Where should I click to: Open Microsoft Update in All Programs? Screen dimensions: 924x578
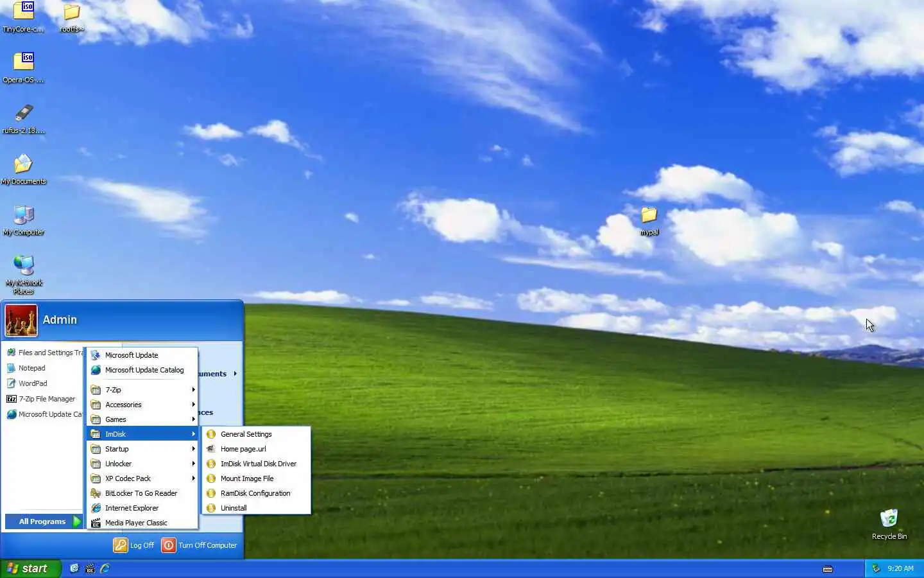point(142,355)
